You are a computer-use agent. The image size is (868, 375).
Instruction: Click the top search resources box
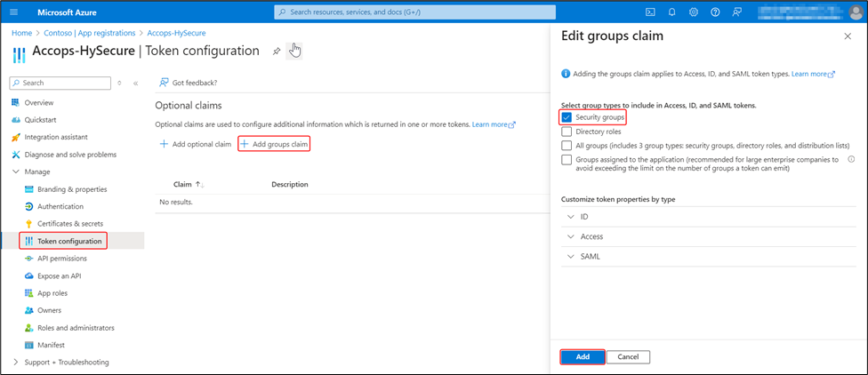click(x=414, y=12)
